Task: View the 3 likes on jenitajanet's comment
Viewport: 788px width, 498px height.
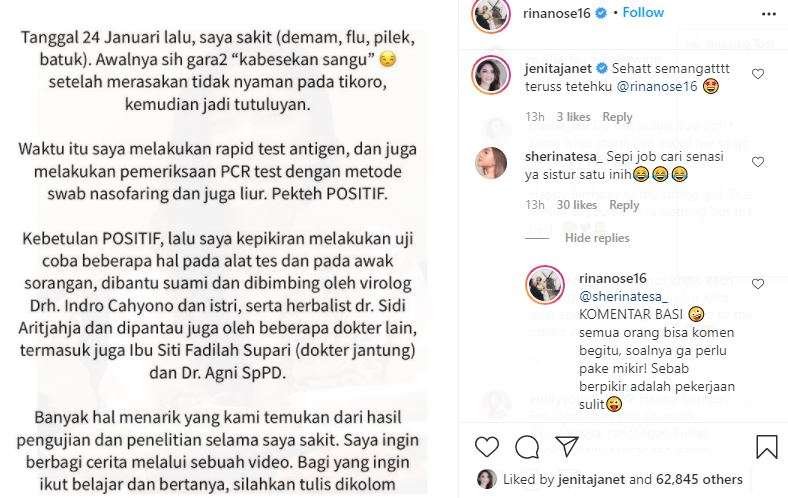Action: tap(574, 117)
